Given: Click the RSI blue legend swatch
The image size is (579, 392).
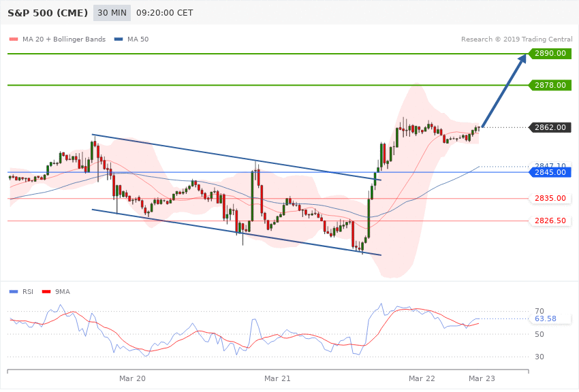Looking at the screenshot, I should [x=14, y=292].
